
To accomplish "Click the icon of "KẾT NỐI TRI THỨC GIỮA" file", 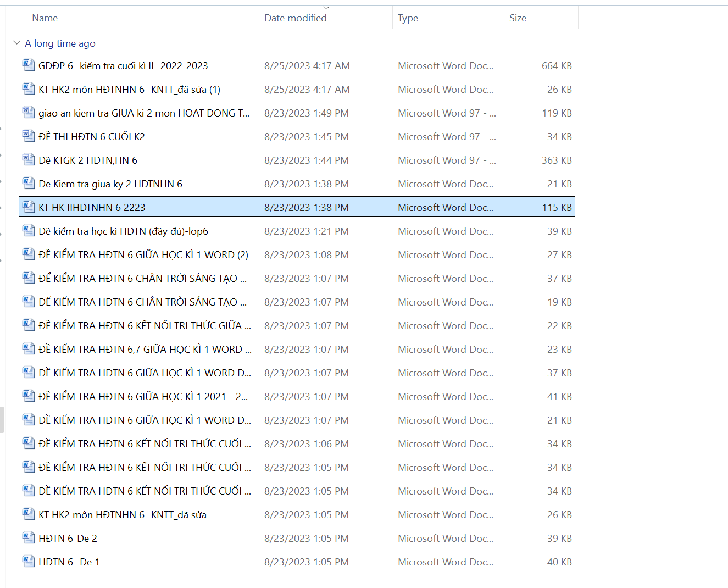I will tap(29, 325).
